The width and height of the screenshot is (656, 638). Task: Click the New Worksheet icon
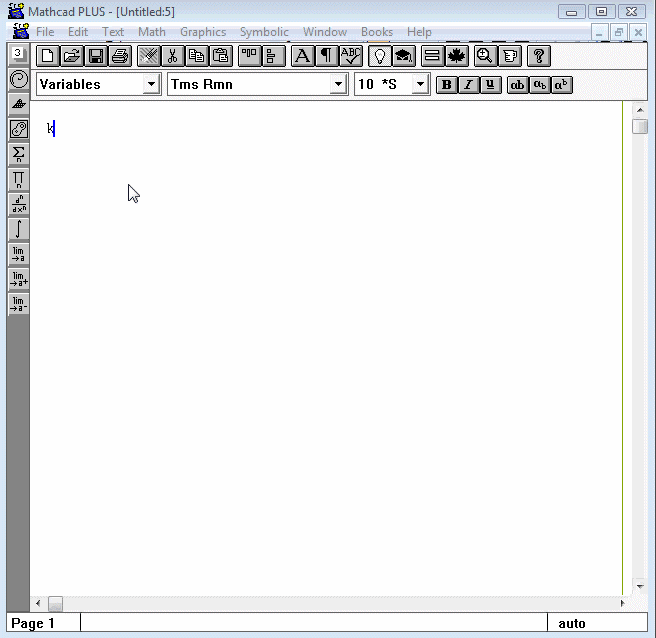coord(47,56)
